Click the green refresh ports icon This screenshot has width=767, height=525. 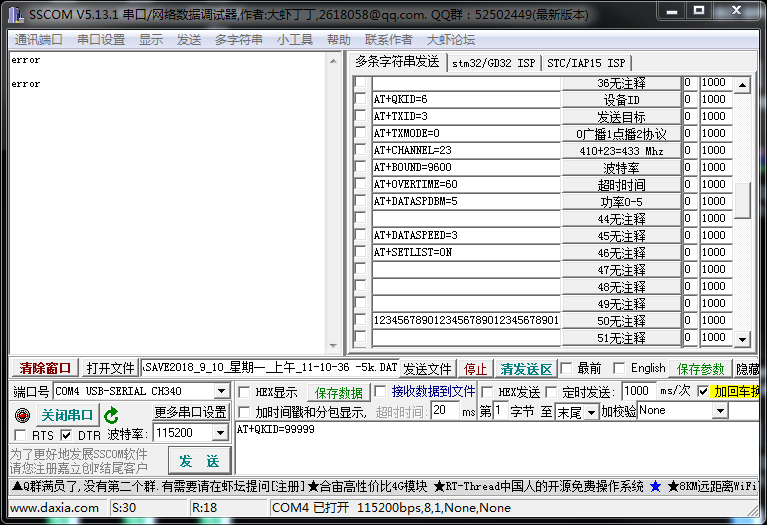coord(112,415)
